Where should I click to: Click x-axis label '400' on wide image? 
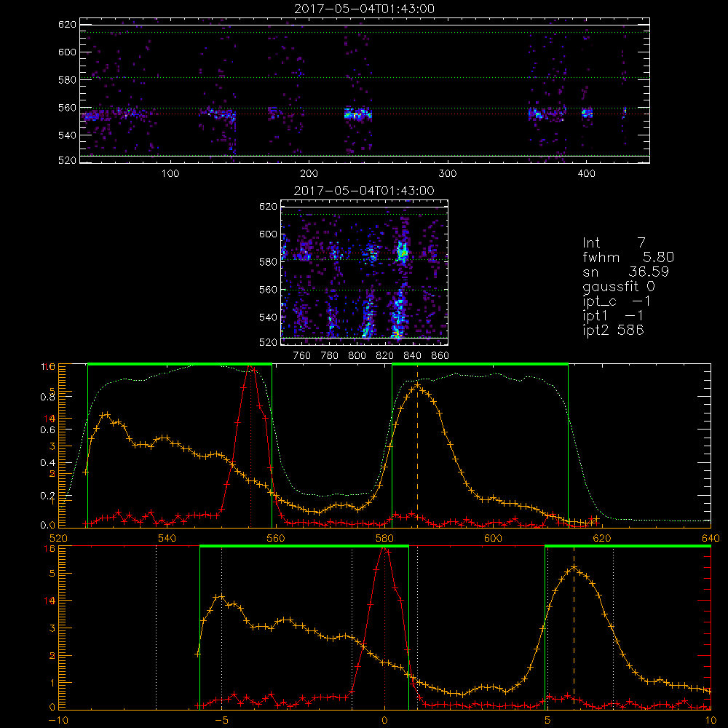click(586, 174)
